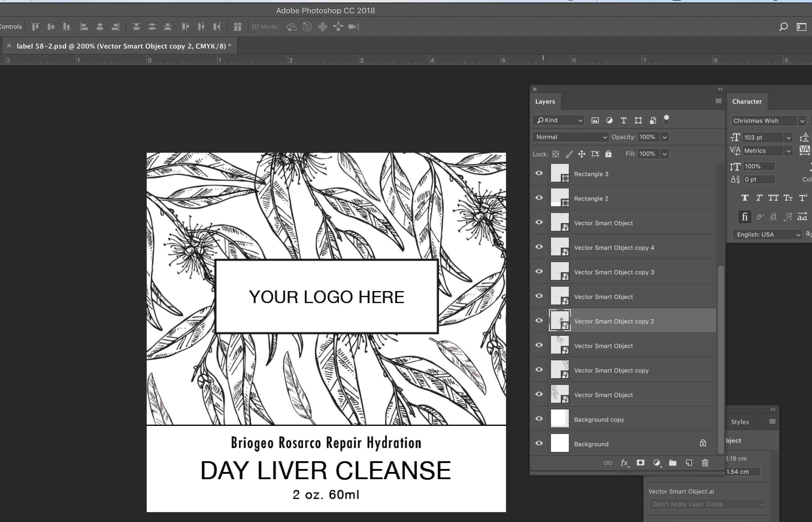Click the add layer mask icon
The image size is (812, 522).
pos(640,463)
